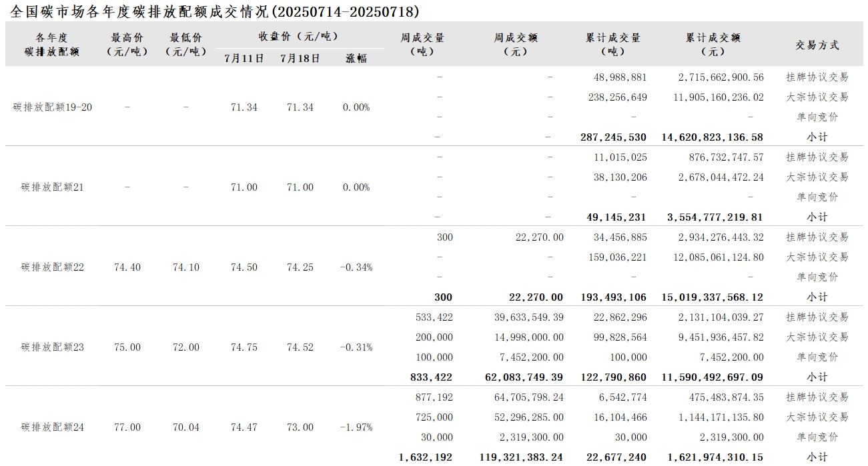
Task: Select the 累计成交额 column header
Action: tap(713, 45)
